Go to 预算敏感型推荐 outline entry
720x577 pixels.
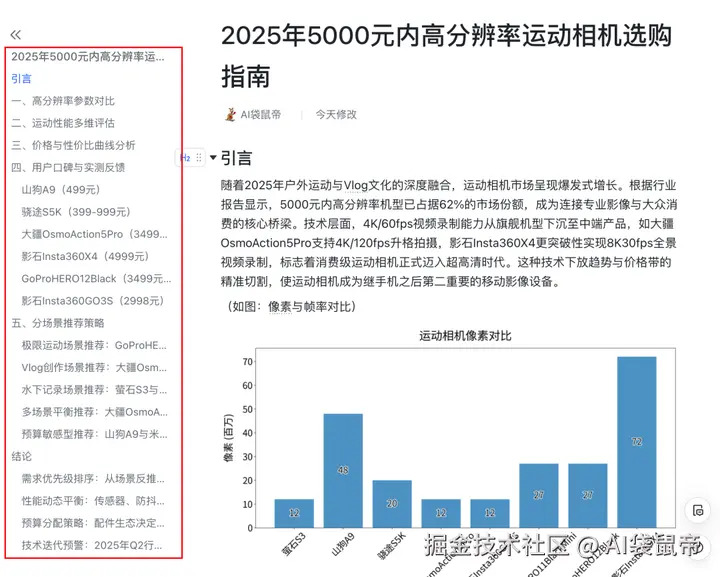click(x=95, y=434)
